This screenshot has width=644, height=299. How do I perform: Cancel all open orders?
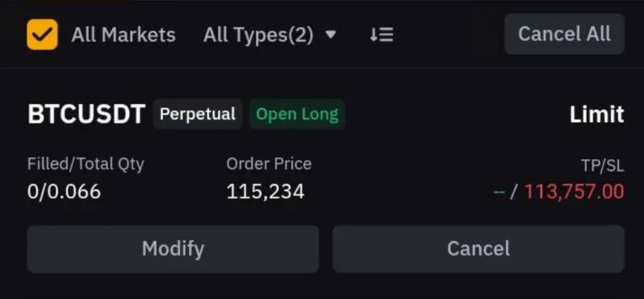[564, 34]
